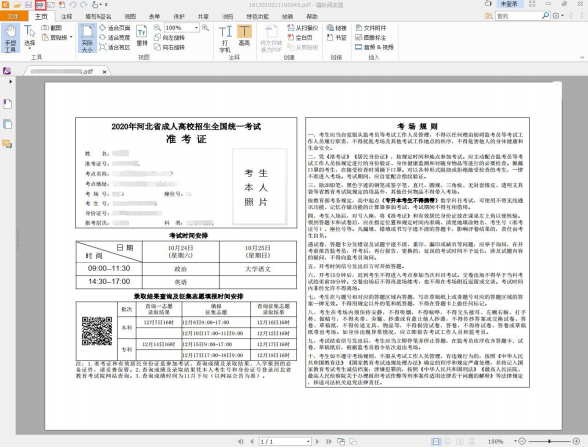Zoom in using the ribbon magnifier plus
The width and height of the screenshot is (588, 448).
coord(205,28)
